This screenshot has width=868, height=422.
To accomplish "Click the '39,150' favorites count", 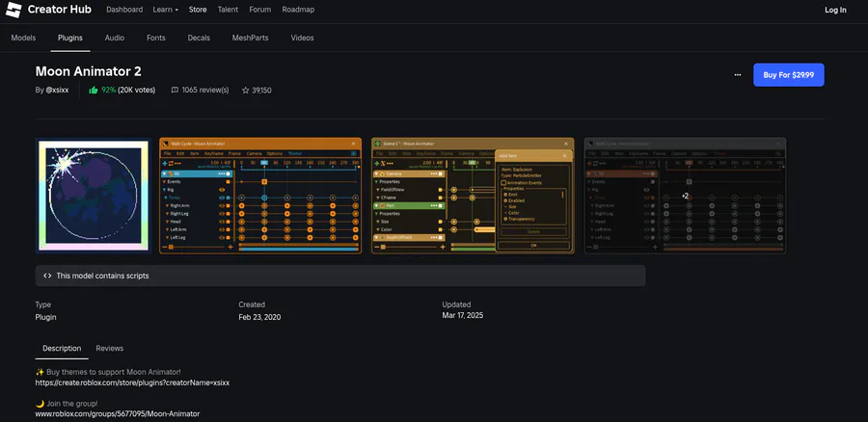I will click(x=261, y=90).
